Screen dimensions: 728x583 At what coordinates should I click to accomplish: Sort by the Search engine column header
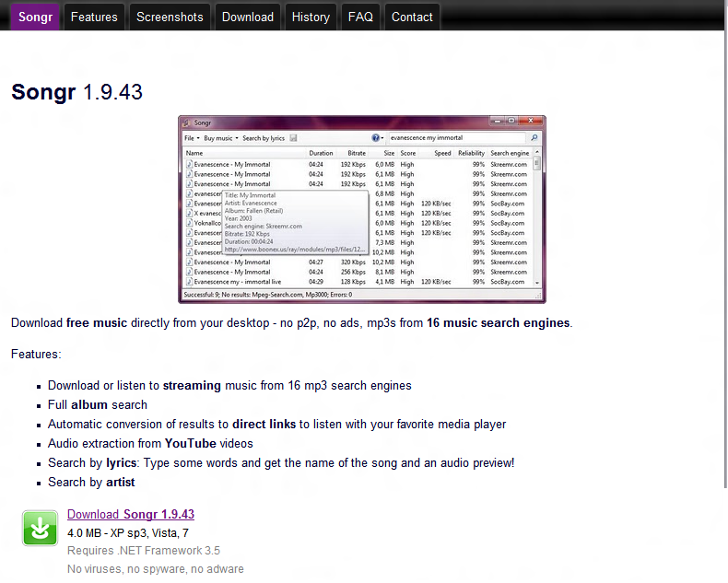[510, 153]
